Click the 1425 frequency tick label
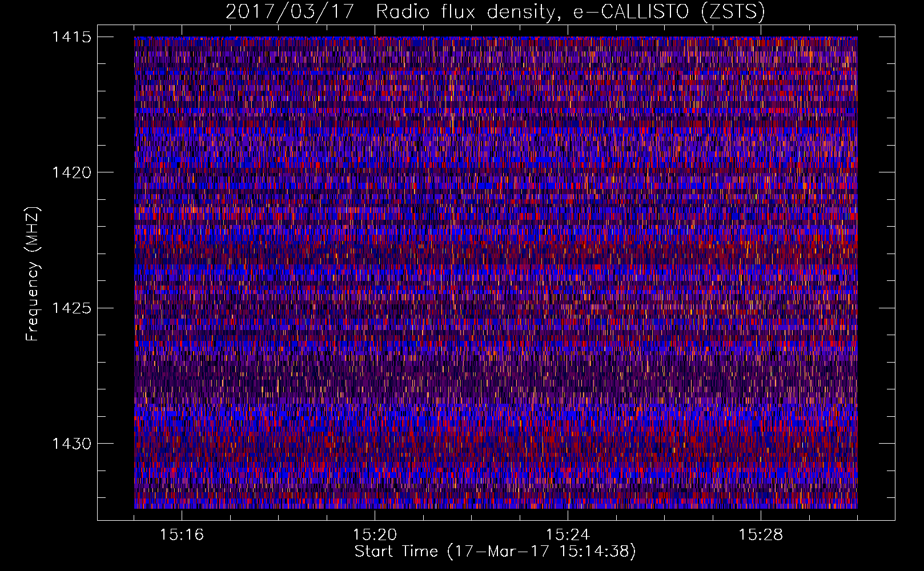 click(x=71, y=308)
